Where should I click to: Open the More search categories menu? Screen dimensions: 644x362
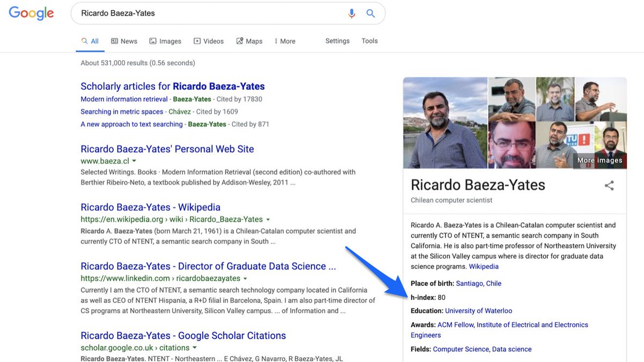point(285,41)
